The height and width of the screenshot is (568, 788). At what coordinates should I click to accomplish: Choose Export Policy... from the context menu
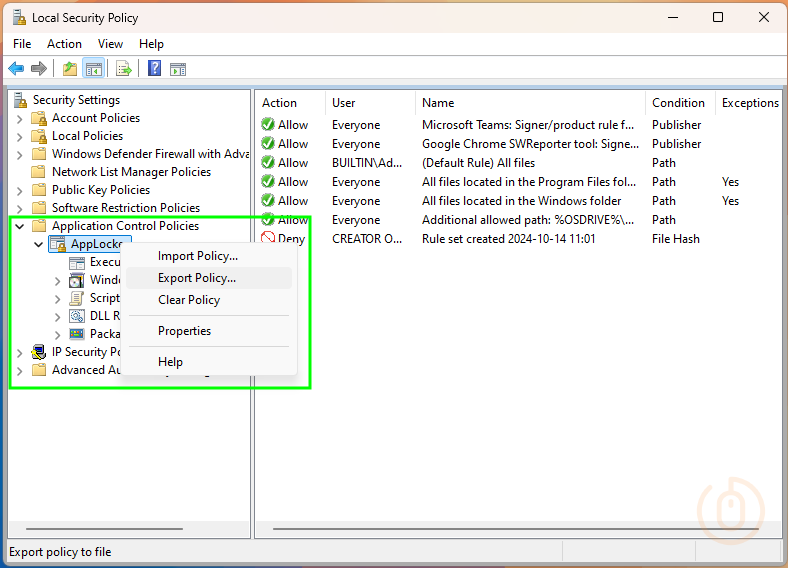point(197,278)
